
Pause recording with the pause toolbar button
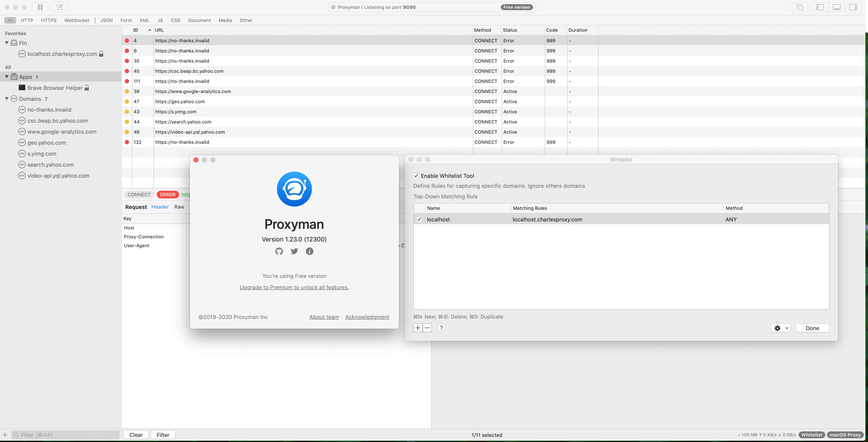click(40, 7)
